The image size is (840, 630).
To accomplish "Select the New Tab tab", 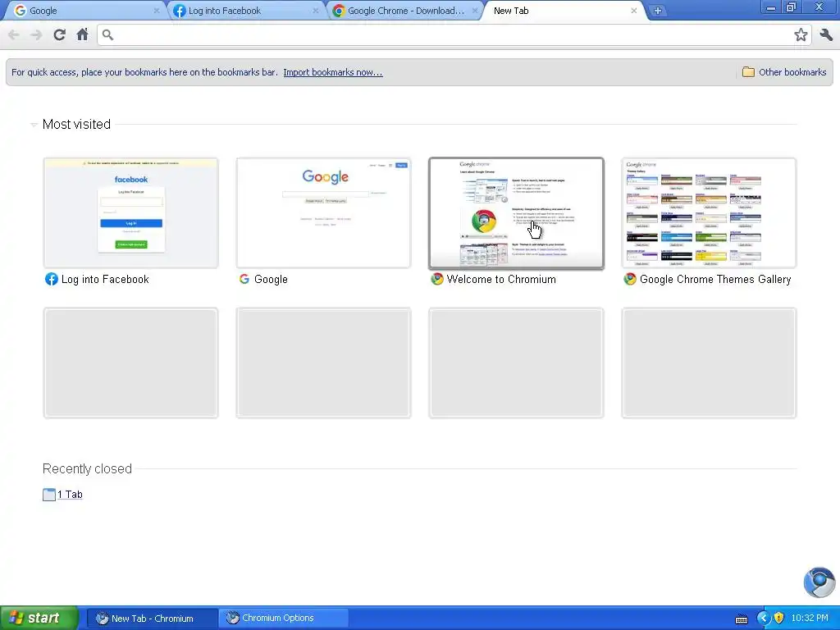I will click(x=564, y=11).
